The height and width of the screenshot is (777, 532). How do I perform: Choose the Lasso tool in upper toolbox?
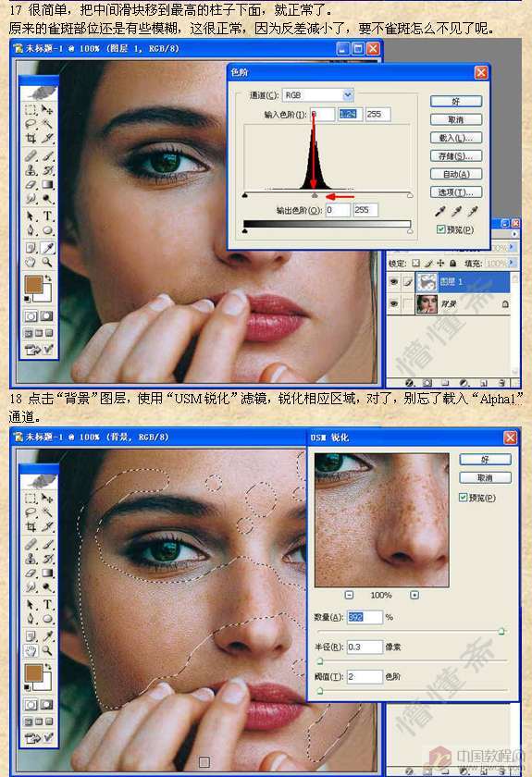(31, 124)
